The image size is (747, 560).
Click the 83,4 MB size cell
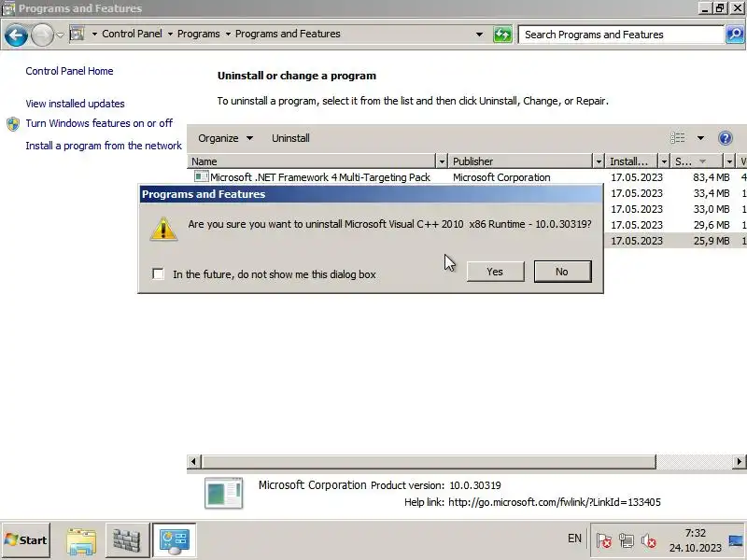(x=712, y=177)
